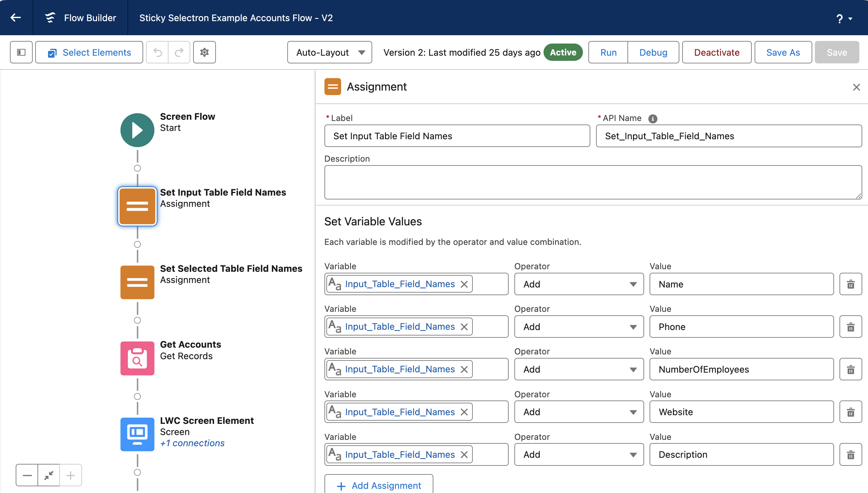Add element below LWC Screen Element
This screenshot has width=868, height=493.
click(137, 472)
